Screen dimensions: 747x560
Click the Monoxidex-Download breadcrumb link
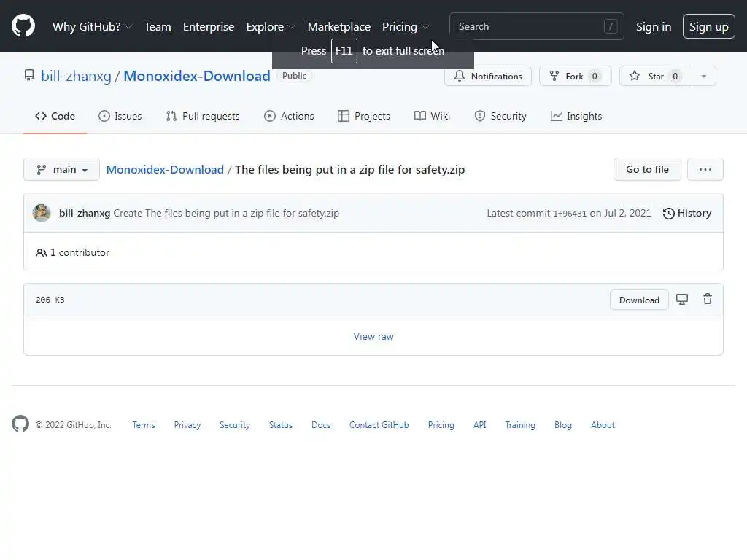pos(165,169)
